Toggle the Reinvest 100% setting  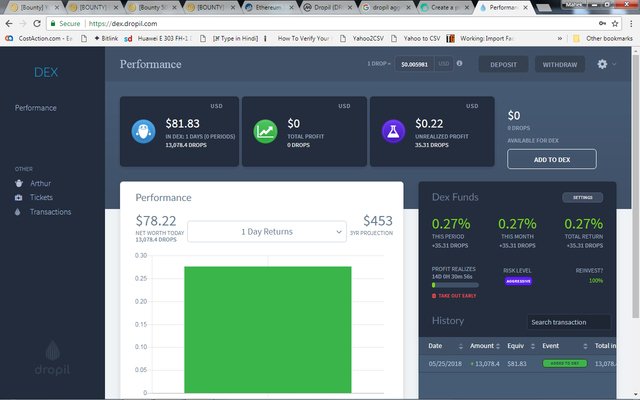(596, 281)
